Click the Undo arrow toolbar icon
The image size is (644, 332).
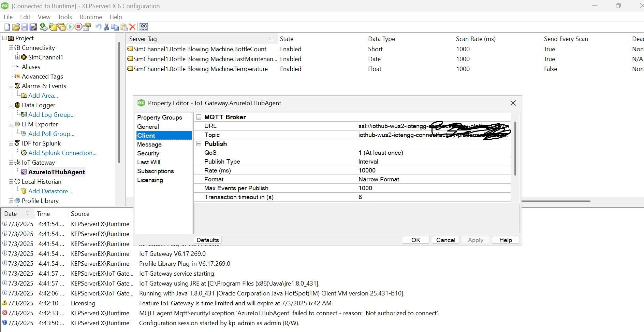[x=98, y=27]
